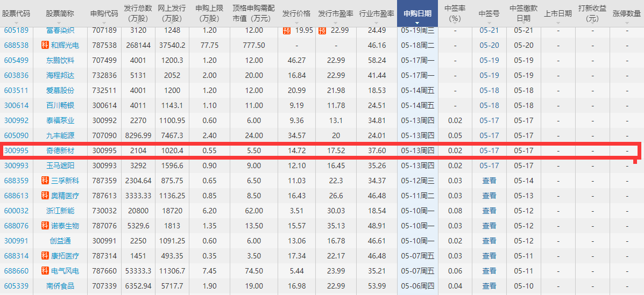Select the 网上发行 value 37540.2
This screenshot has width=644, height=295.
(172, 45)
